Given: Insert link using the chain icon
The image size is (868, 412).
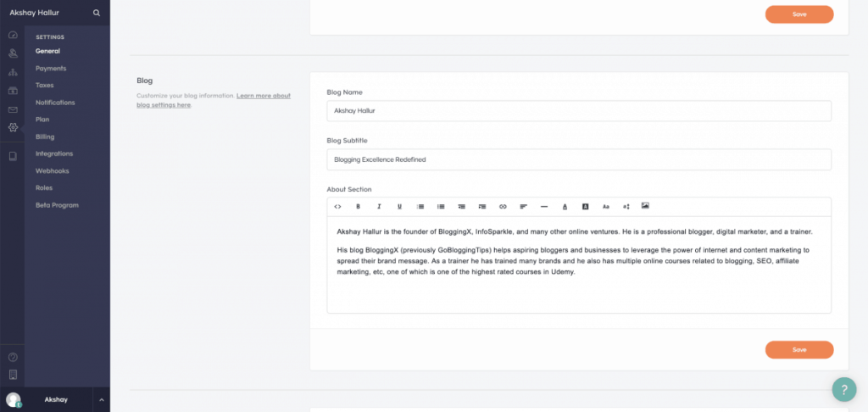Looking at the screenshot, I should coord(503,207).
